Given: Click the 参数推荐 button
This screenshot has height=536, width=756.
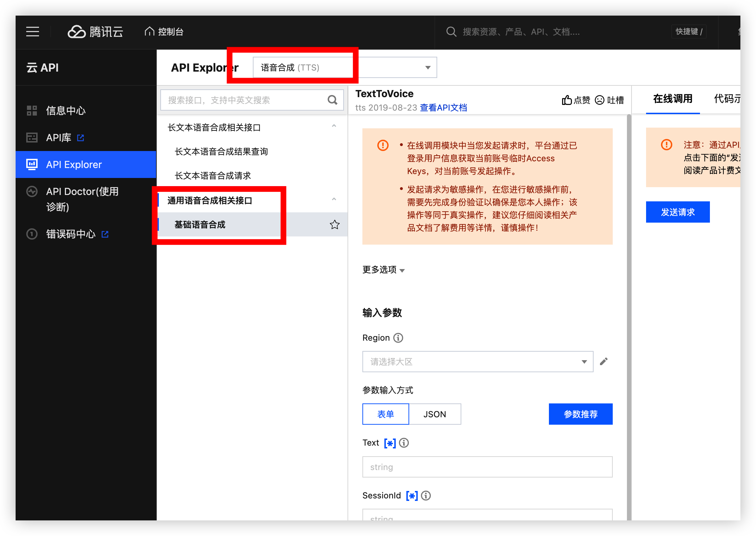Looking at the screenshot, I should 580,414.
